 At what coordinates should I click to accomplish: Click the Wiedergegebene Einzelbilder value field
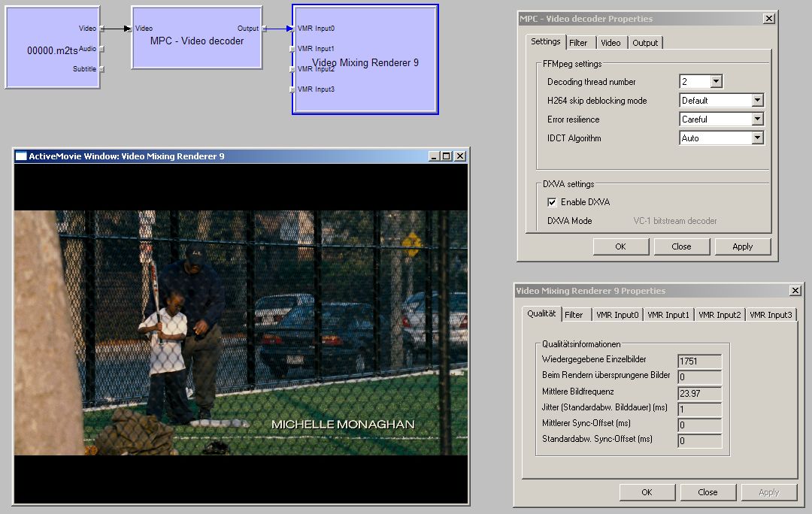(699, 361)
